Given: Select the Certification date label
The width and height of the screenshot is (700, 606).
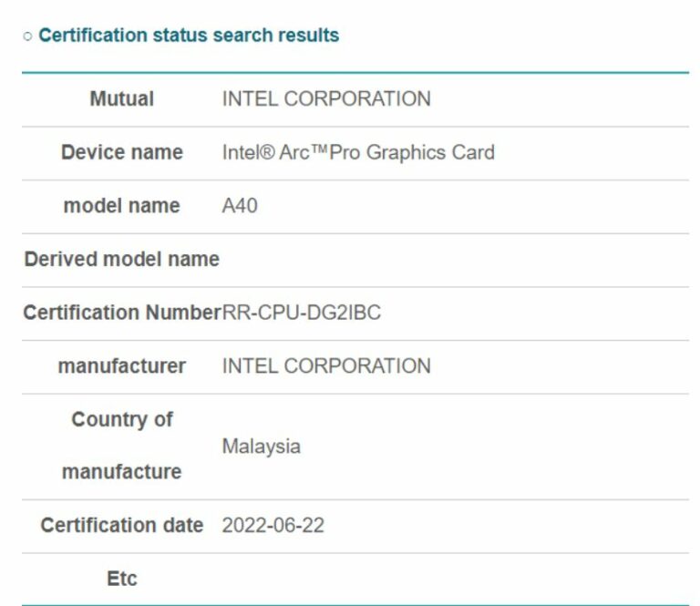Looking at the screenshot, I should (x=121, y=526).
